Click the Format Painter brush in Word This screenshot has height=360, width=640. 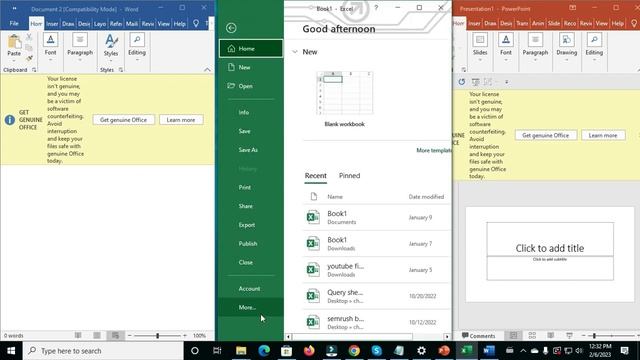[29, 58]
